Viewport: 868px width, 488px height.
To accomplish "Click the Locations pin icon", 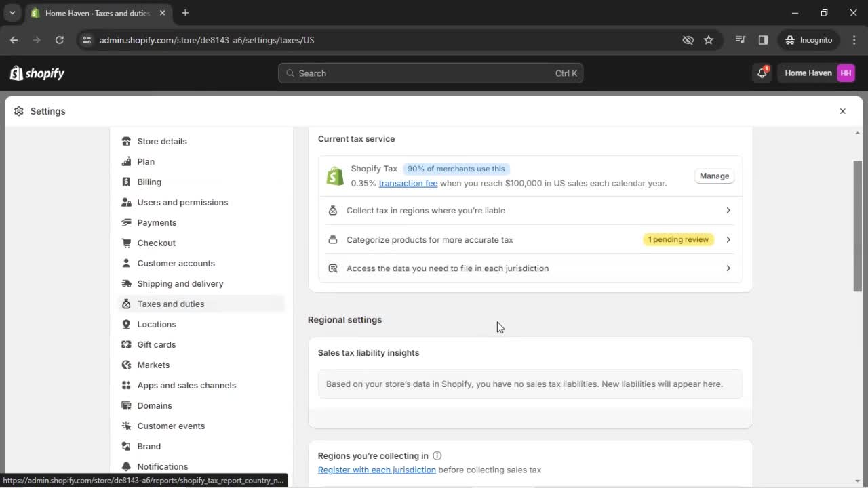I will 126,324.
